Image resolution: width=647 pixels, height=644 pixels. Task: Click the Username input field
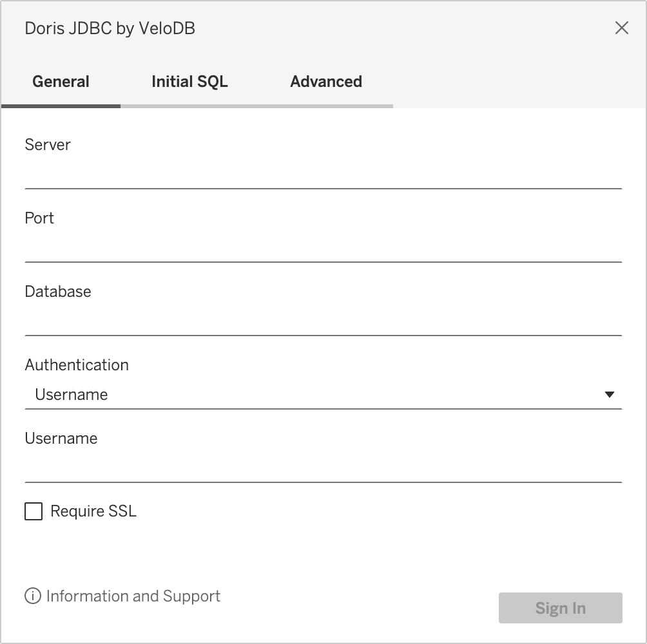322,468
